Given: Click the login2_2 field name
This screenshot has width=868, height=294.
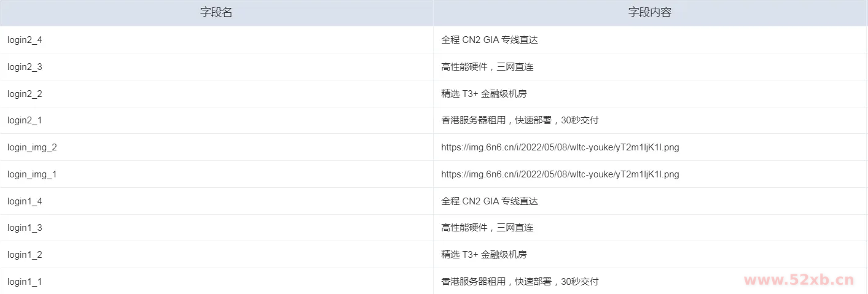Looking at the screenshot, I should point(25,94).
